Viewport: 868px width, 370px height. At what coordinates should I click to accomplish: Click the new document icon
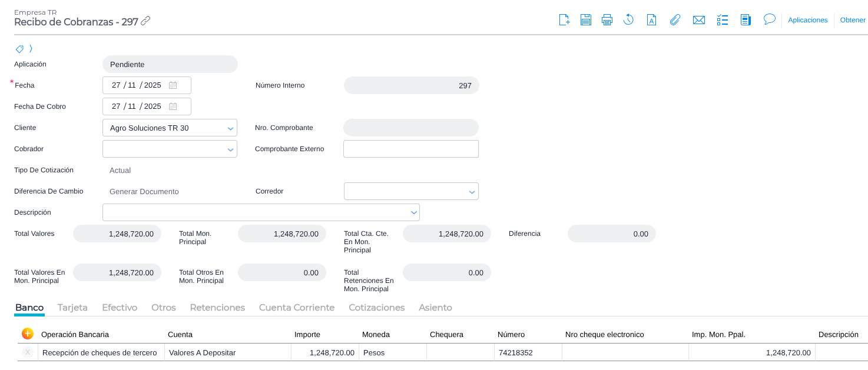(x=564, y=20)
